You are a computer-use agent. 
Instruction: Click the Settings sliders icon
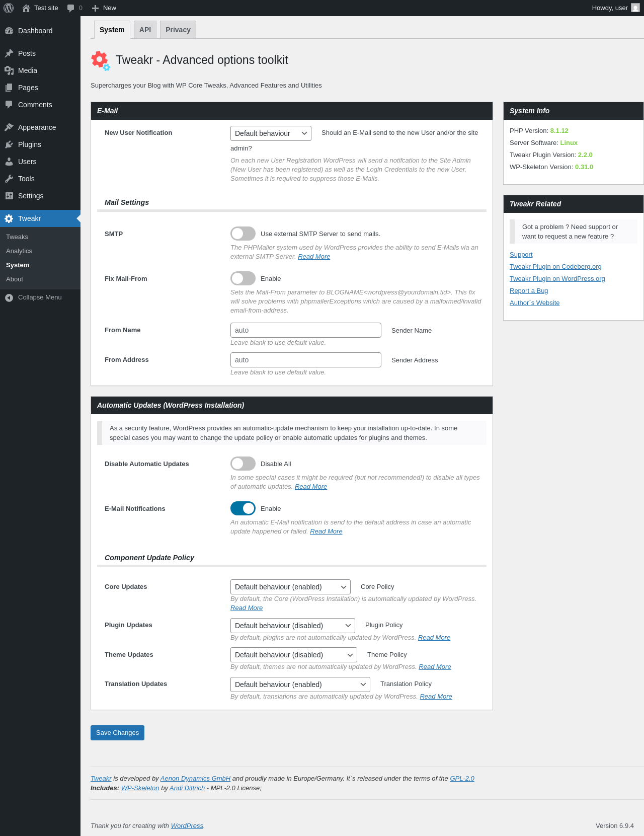tap(9, 196)
